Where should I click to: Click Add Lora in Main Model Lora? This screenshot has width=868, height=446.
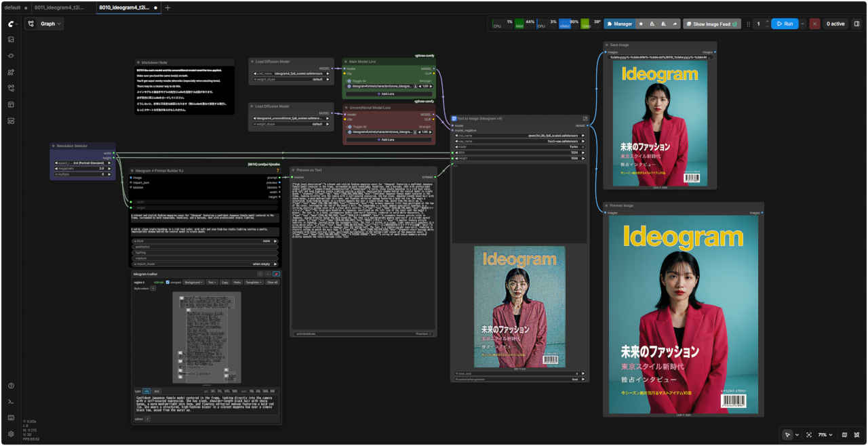[x=388, y=93]
